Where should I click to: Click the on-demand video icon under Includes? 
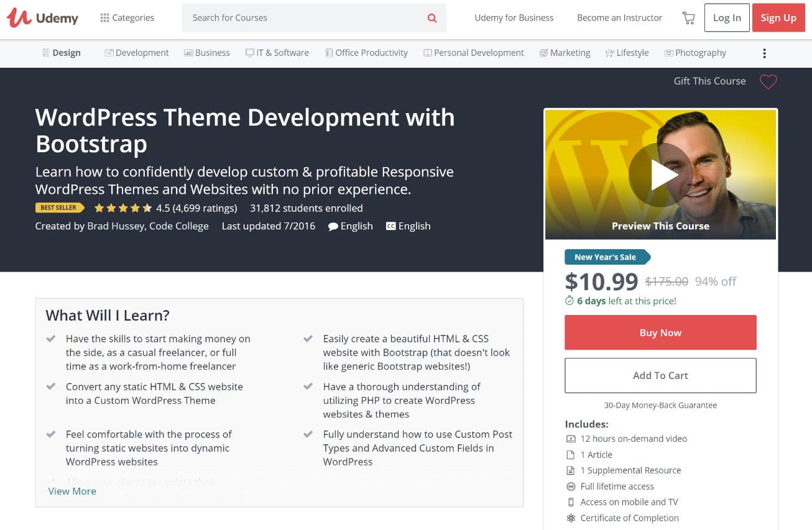[x=570, y=439]
